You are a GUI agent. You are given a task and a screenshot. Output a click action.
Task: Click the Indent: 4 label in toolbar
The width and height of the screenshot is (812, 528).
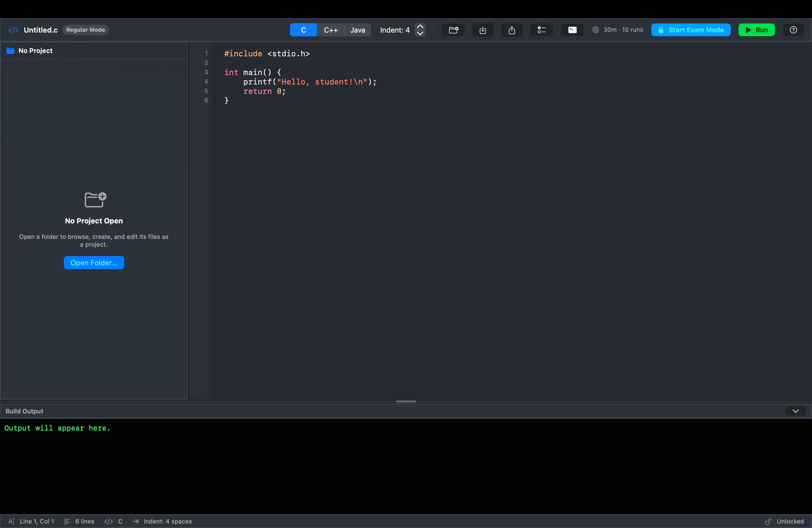coord(395,30)
